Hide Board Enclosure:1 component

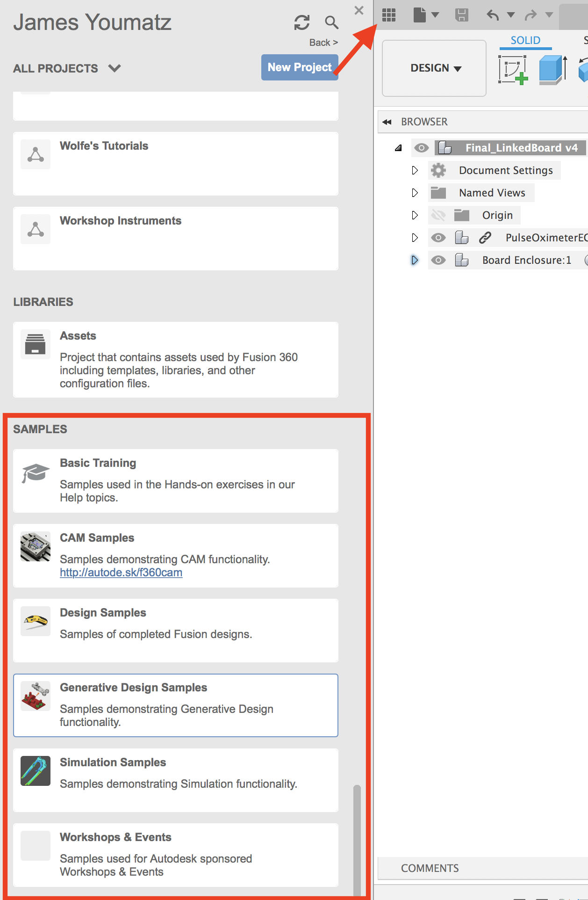click(x=438, y=260)
